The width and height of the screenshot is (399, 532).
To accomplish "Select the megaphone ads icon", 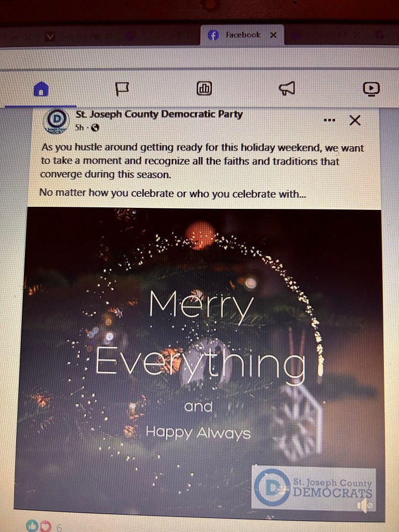I will point(287,88).
